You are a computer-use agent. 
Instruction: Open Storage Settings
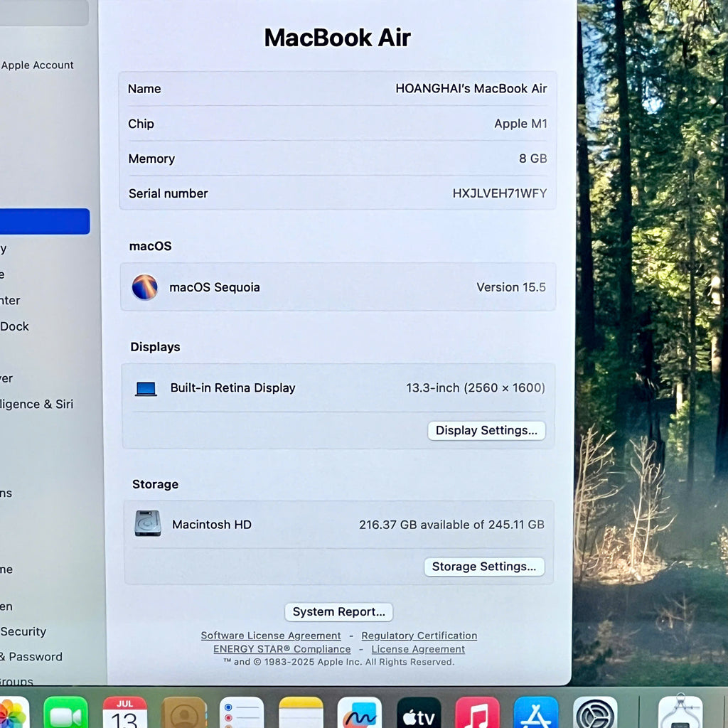pos(484,567)
